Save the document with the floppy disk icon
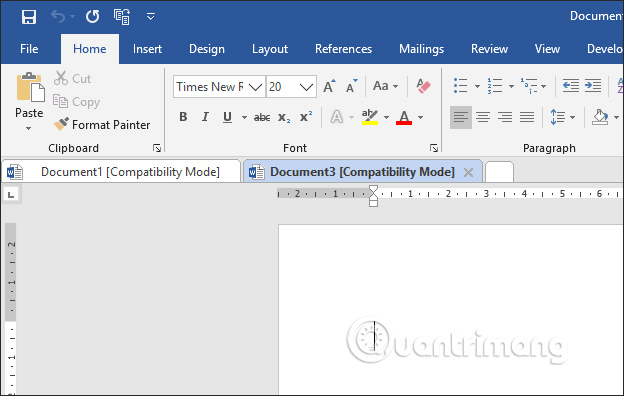This screenshot has width=624, height=396. [29, 17]
